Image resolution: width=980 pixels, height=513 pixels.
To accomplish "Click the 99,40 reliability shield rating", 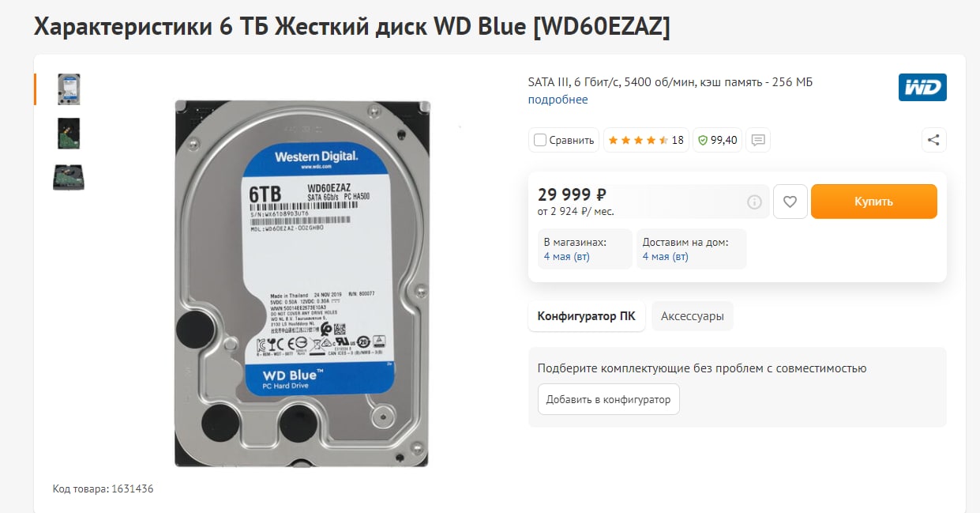I will tap(717, 140).
